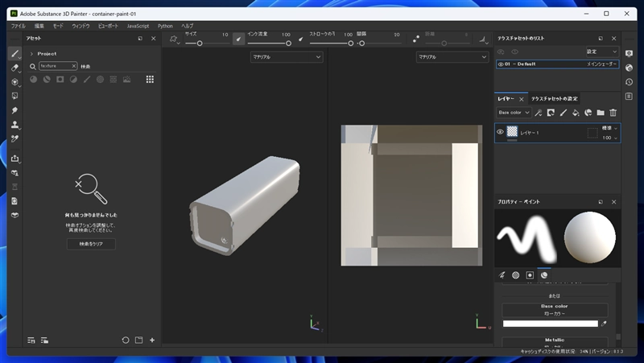Switch asset panel to grid view
644x363 pixels.
pyautogui.click(x=150, y=79)
